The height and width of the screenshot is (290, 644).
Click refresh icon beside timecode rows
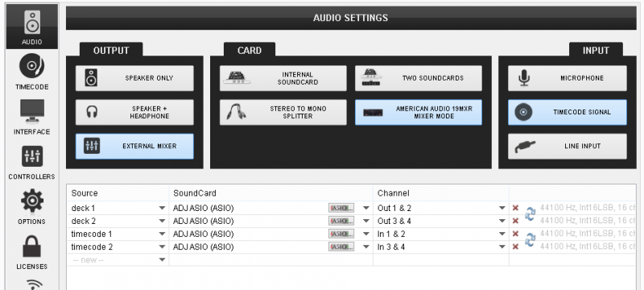pos(530,240)
